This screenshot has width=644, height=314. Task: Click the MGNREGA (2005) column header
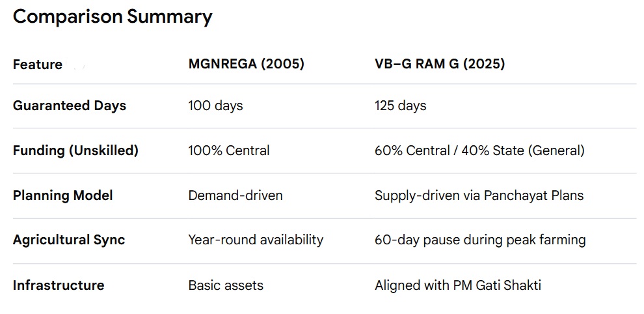click(x=246, y=64)
